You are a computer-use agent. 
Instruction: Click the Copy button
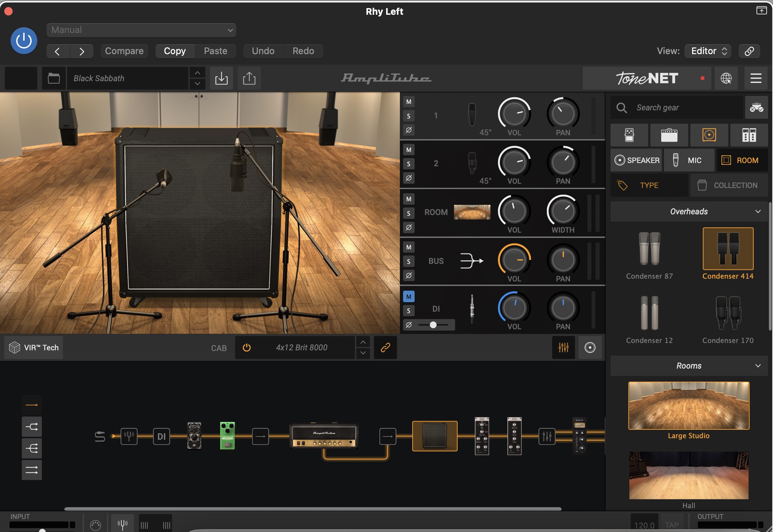point(175,51)
